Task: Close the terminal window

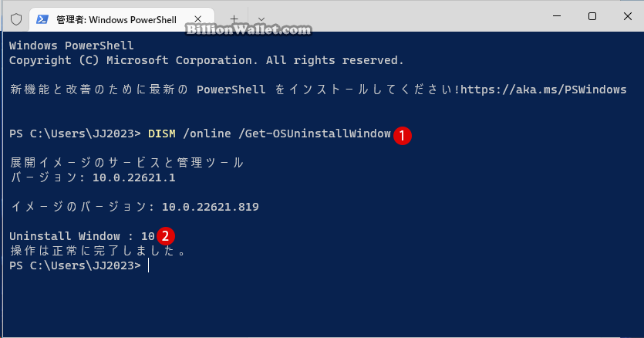Action: pyautogui.click(x=628, y=16)
